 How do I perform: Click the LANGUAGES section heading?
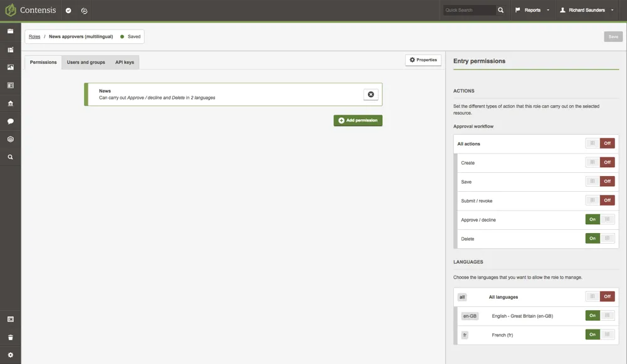coord(468,262)
